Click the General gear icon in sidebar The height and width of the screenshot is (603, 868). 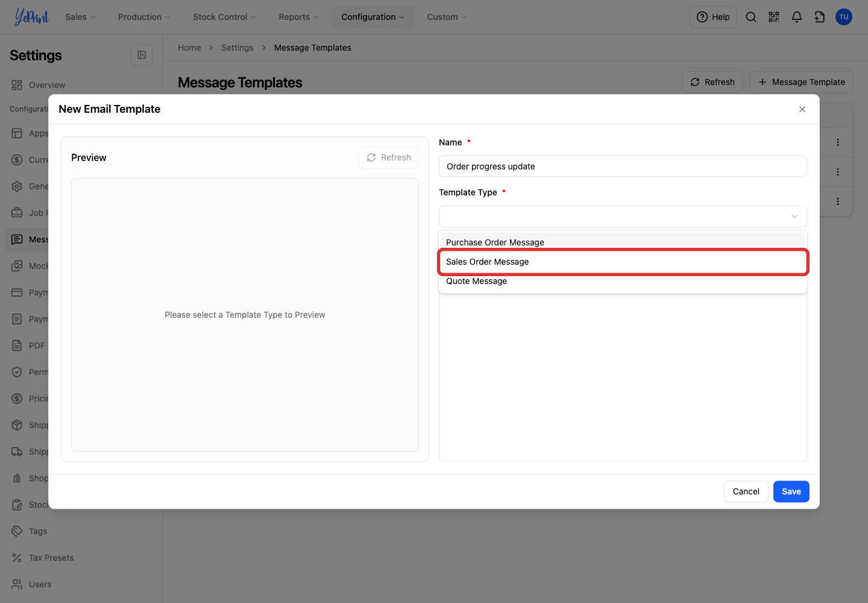(x=17, y=186)
